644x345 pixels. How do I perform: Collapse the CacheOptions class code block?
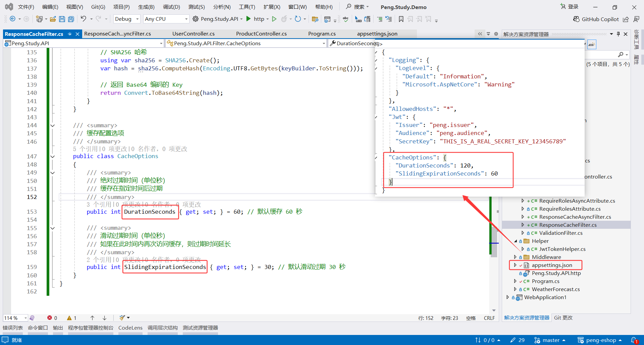point(53,156)
